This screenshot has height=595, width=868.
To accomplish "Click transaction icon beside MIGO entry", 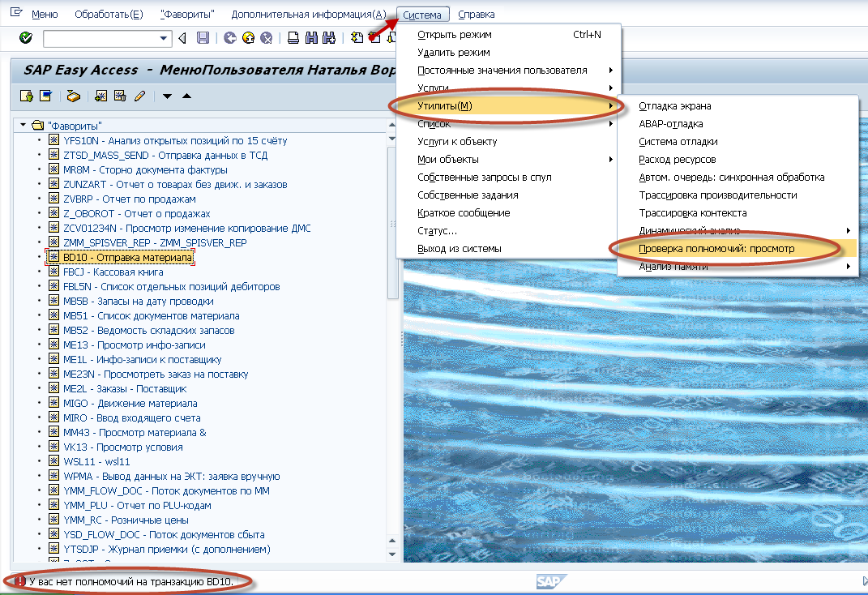I will (x=53, y=403).
